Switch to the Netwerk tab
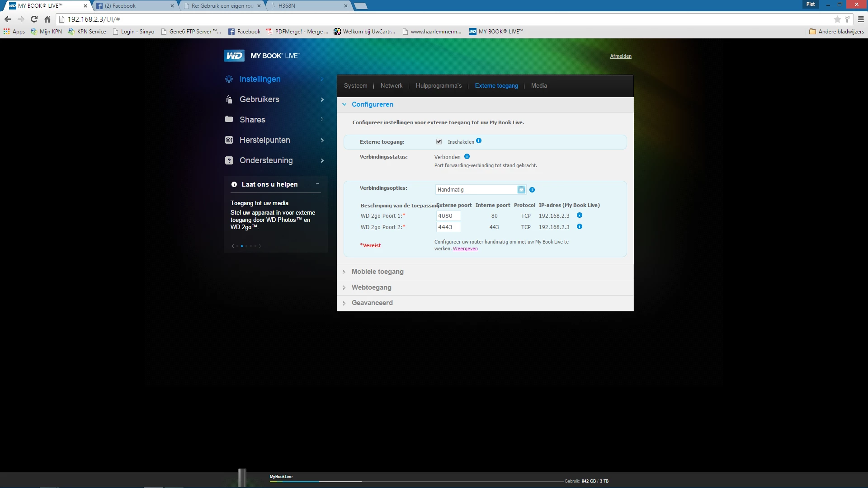This screenshot has width=868, height=488. (391, 85)
